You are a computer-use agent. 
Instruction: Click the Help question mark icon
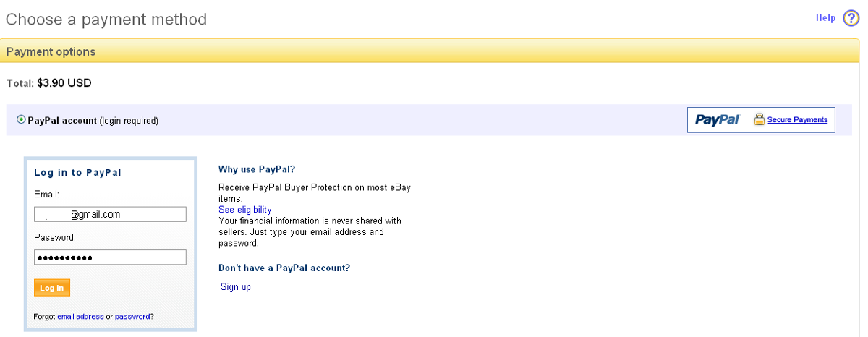(x=851, y=18)
